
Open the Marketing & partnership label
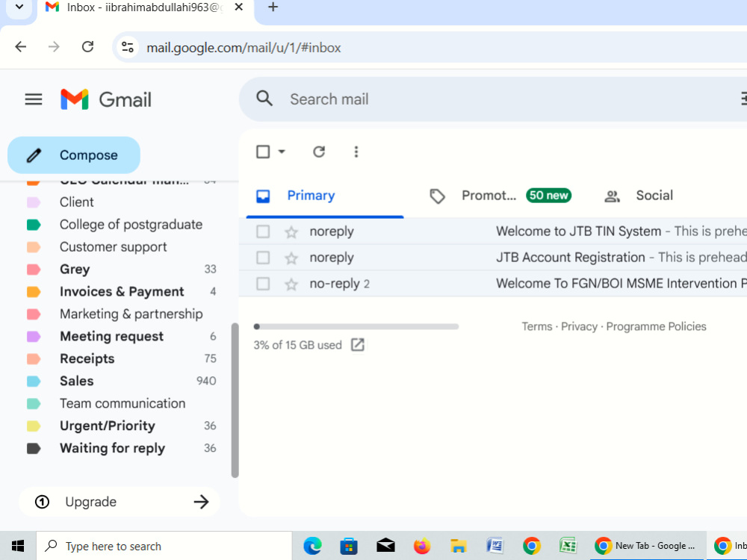click(x=131, y=314)
